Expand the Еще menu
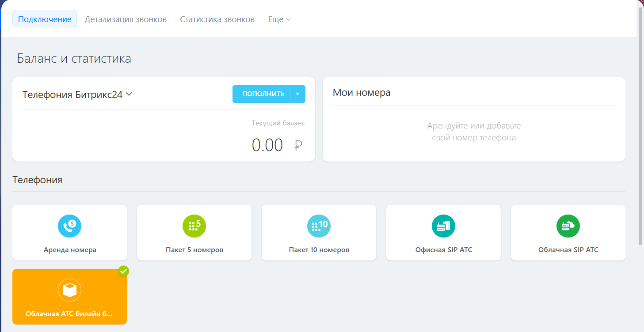644x332 pixels. tap(279, 19)
